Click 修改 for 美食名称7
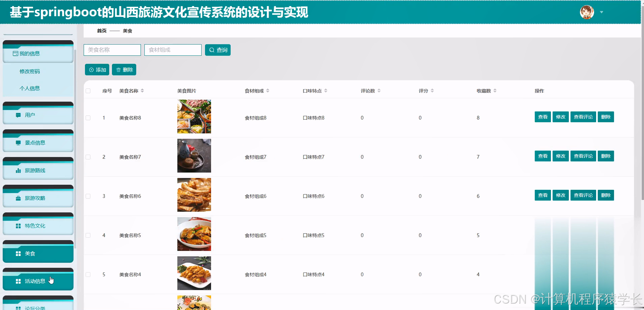 (x=561, y=156)
